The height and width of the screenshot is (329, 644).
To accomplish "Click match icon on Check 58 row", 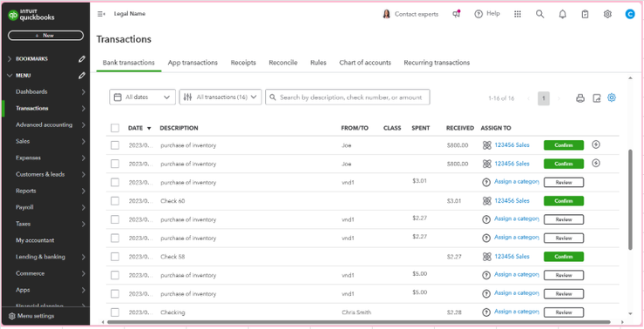I will tap(486, 257).
